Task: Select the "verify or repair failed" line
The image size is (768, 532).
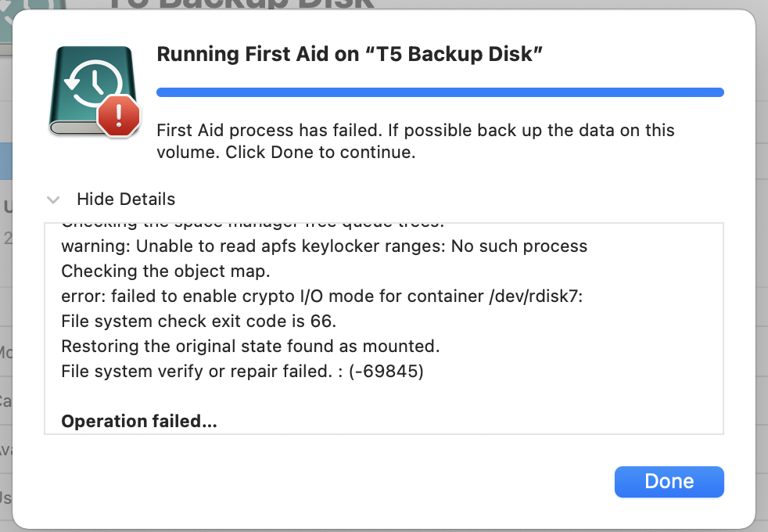Action: click(242, 372)
